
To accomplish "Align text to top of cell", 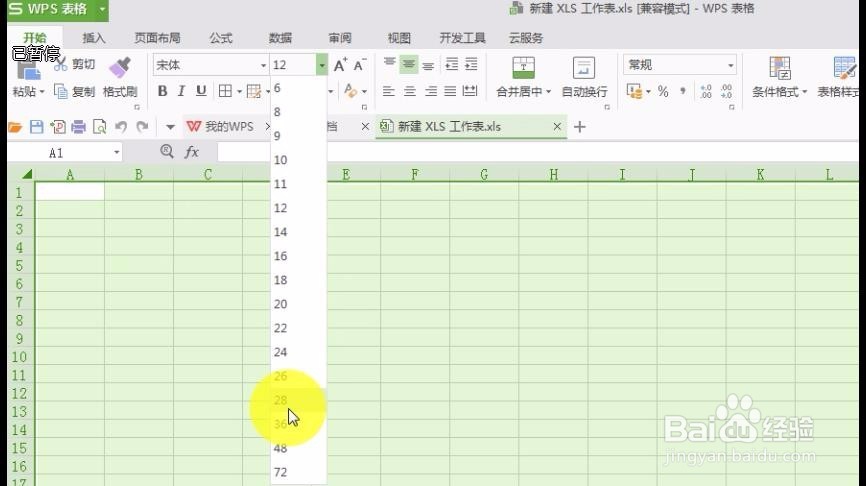I will [x=389, y=64].
